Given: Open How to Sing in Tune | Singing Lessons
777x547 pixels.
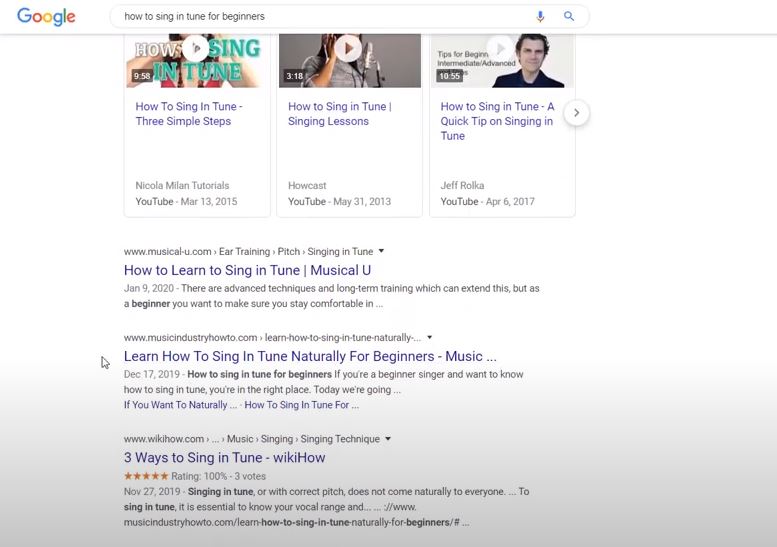Looking at the screenshot, I should click(339, 113).
